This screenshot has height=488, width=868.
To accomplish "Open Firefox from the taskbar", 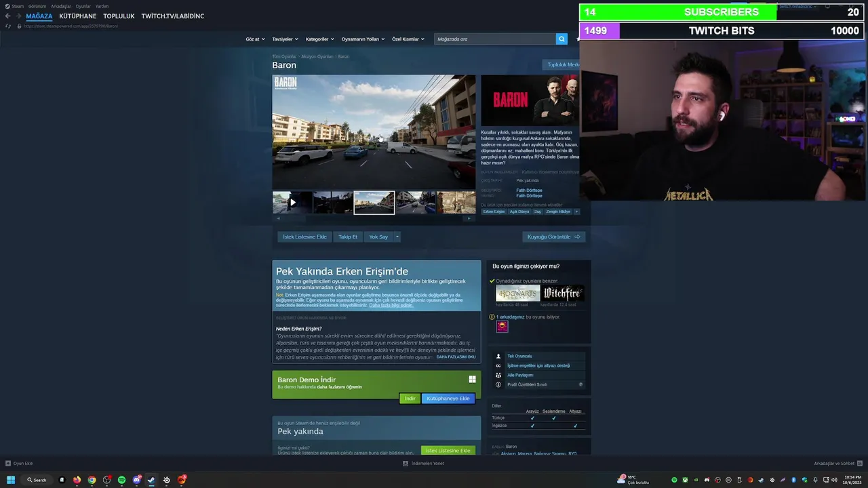I will tap(77, 480).
